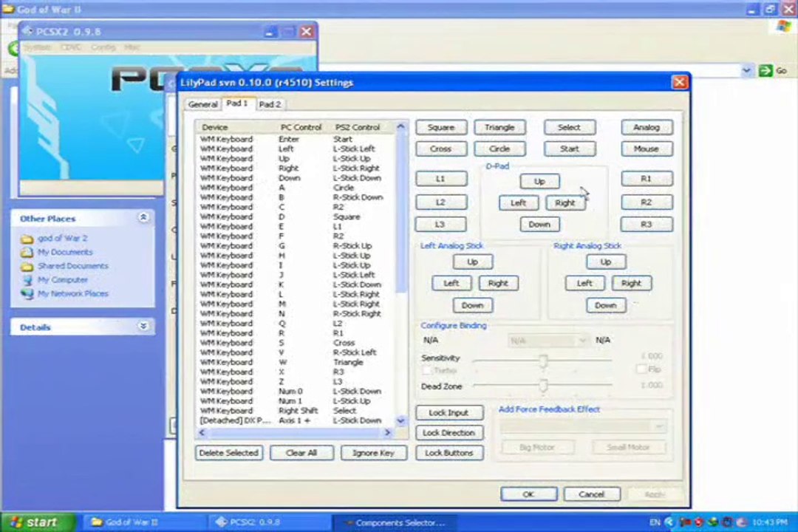798x532 pixels.
Task: Adjust the Dead Zone slider
Action: coord(543,386)
